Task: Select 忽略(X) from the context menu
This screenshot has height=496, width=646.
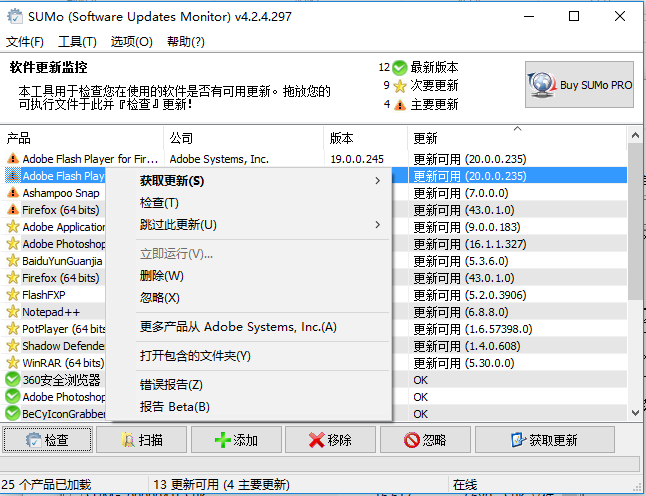Action: point(160,298)
